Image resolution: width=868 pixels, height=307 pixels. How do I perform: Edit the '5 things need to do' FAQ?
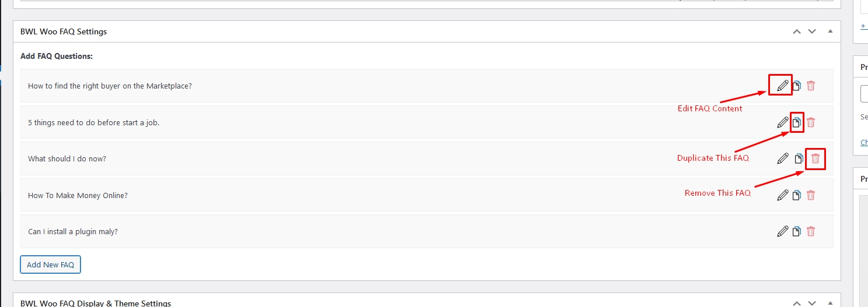(x=783, y=122)
